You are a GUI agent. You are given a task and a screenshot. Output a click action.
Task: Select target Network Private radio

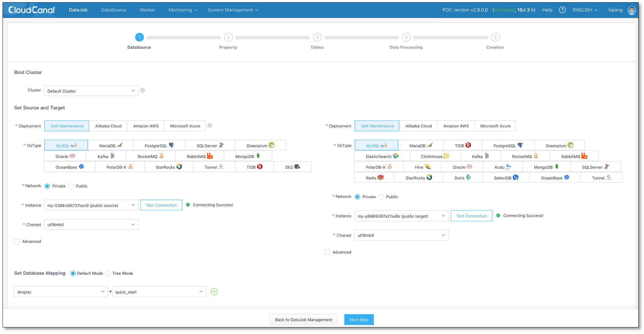coord(357,197)
